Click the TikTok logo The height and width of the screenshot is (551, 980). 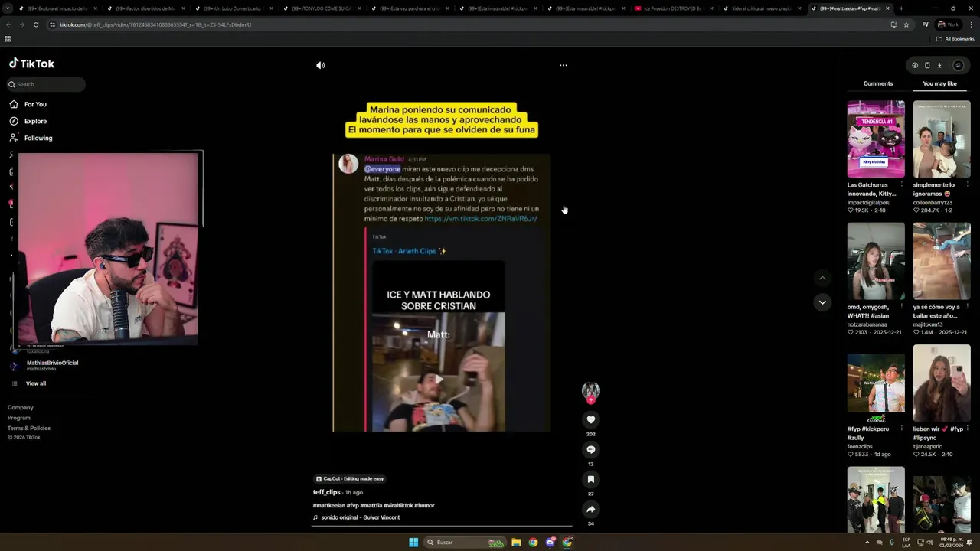pos(31,64)
